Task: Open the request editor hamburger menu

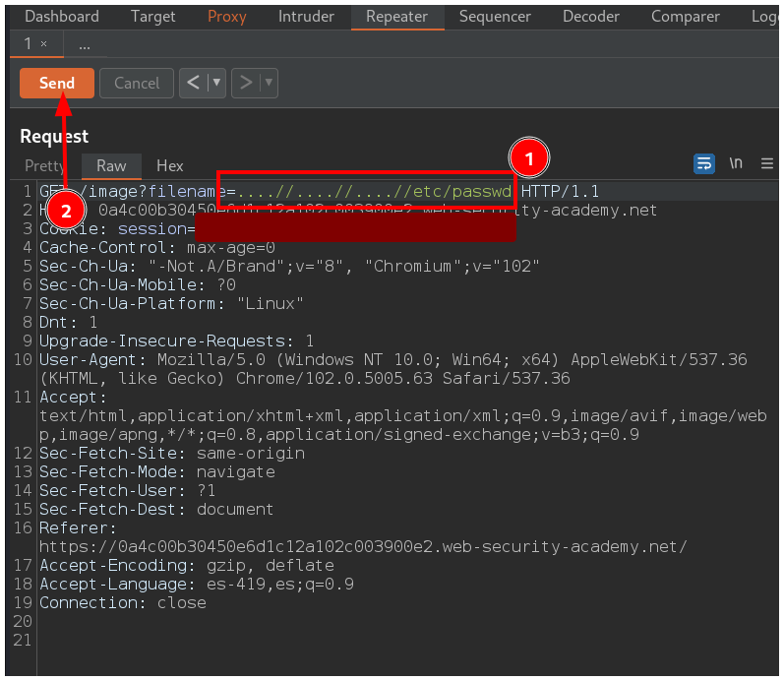Action: [767, 164]
